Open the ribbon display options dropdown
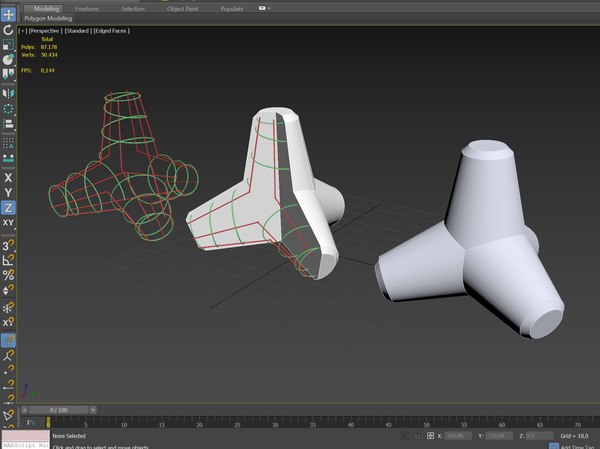The height and width of the screenshot is (449, 600). click(264, 8)
